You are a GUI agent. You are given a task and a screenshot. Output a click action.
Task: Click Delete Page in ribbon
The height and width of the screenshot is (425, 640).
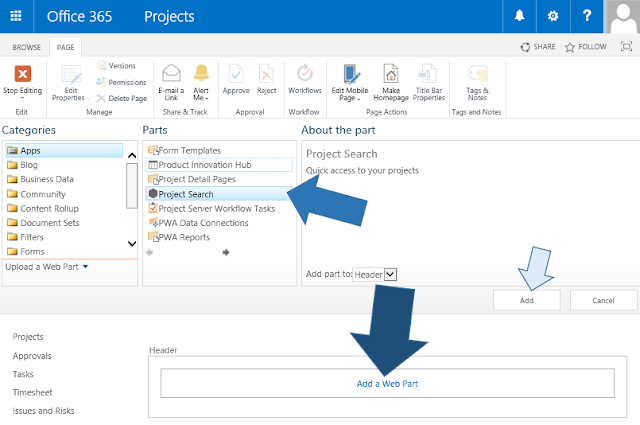(122, 98)
